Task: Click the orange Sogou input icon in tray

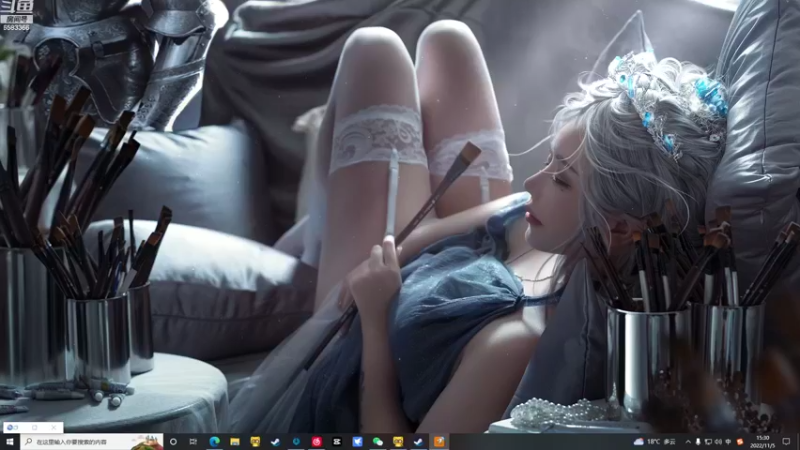Action: tap(740, 442)
